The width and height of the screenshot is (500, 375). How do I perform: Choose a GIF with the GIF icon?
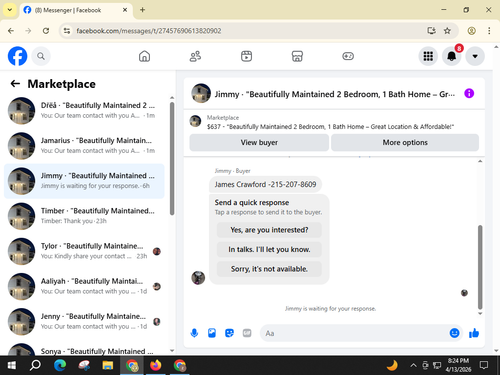247,333
